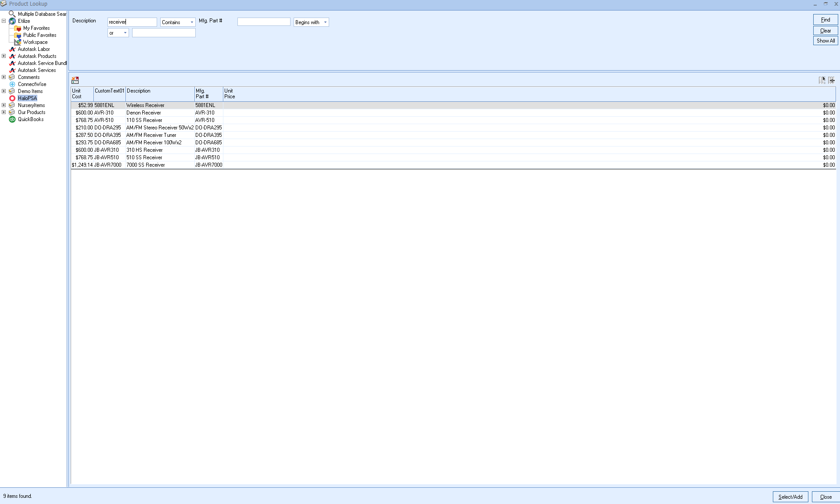Select the Autotask Labor source
Image resolution: width=840 pixels, height=504 pixels.
33,49
